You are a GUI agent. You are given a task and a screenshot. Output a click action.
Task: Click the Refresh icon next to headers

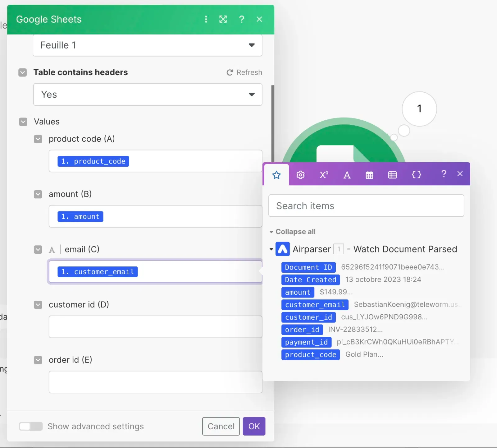[x=230, y=72]
